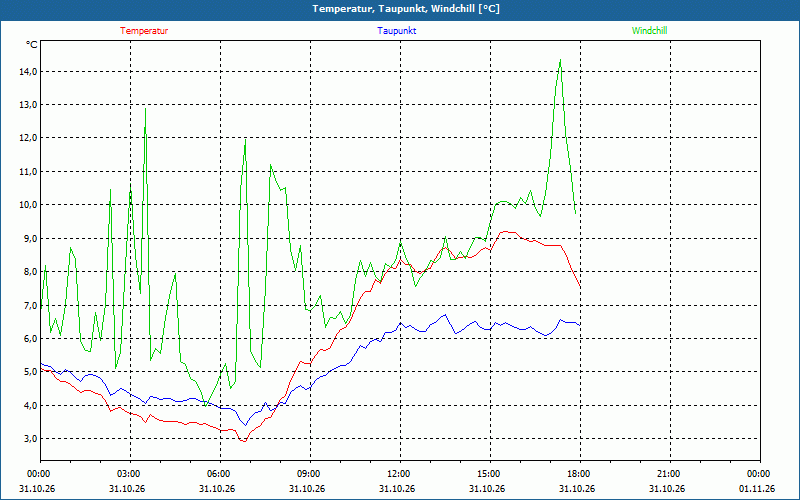
Task: Click the 10,0 y-axis value
Action: click(x=28, y=205)
